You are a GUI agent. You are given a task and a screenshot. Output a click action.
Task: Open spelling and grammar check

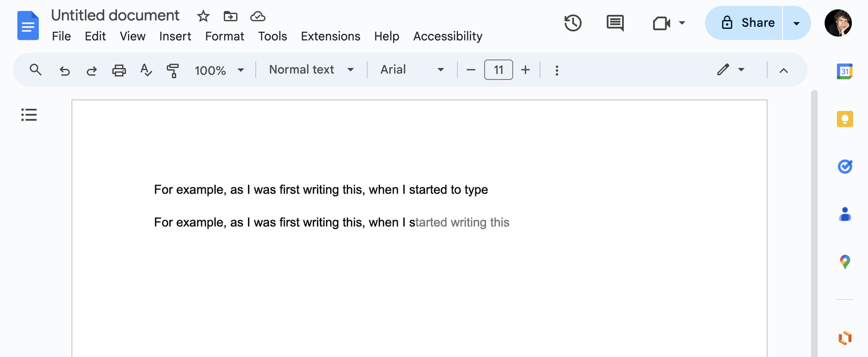(146, 70)
